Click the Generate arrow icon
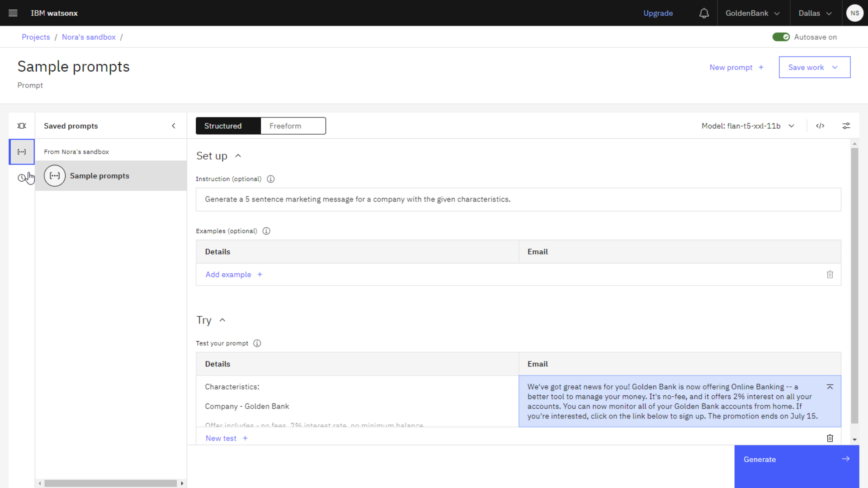 tap(845, 459)
